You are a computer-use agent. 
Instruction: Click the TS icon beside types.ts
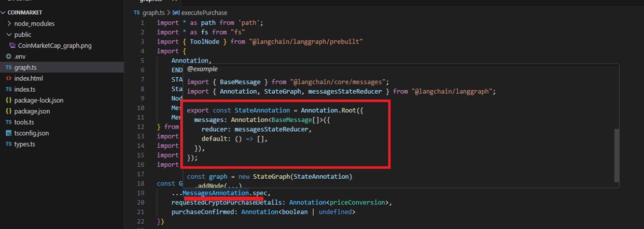[x=8, y=144]
